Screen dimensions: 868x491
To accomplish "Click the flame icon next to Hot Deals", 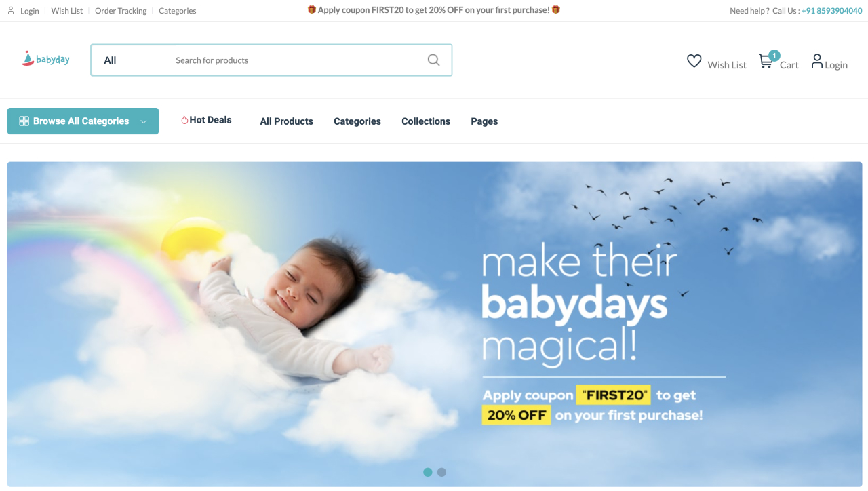I will [184, 120].
